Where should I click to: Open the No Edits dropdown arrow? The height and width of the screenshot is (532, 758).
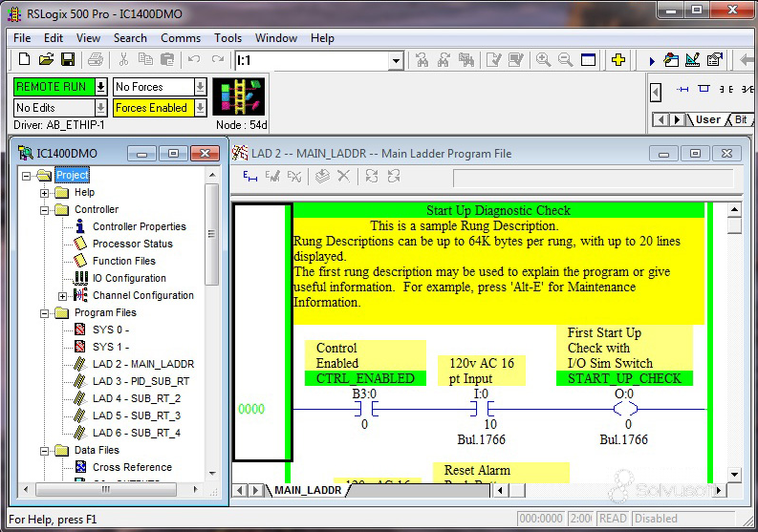point(100,108)
